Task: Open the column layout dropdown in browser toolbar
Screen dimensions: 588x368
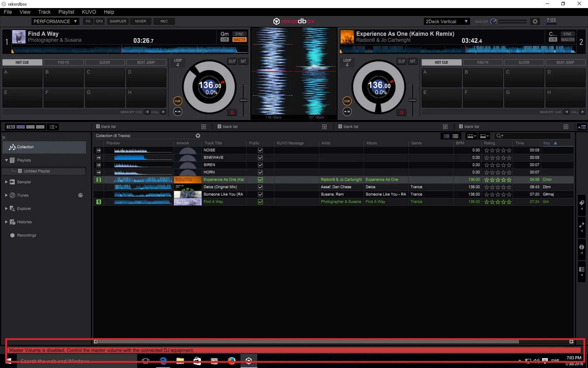Action: [x=471, y=136]
